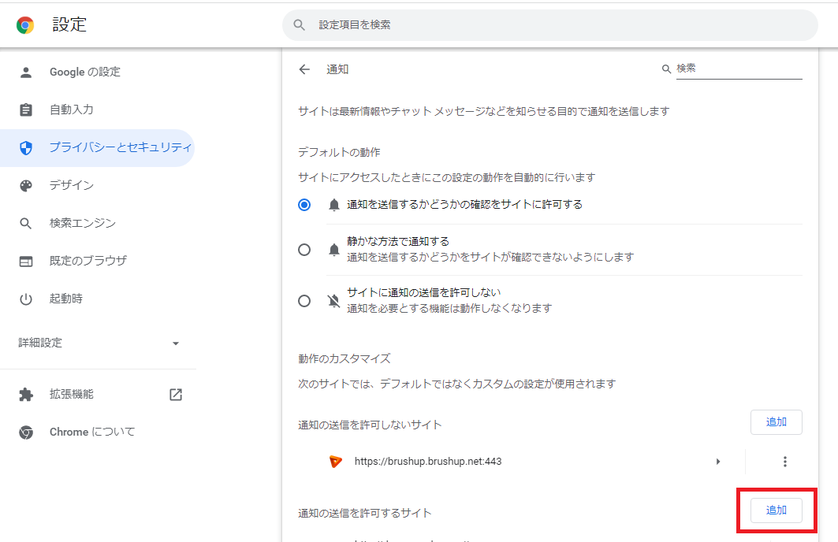
Task: Click the 設定 title text
Action: point(69,25)
